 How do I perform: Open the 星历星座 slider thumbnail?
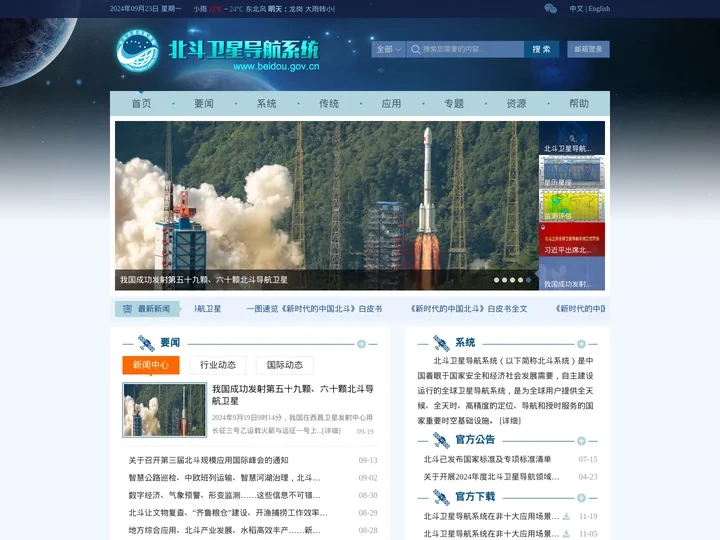tap(572, 172)
